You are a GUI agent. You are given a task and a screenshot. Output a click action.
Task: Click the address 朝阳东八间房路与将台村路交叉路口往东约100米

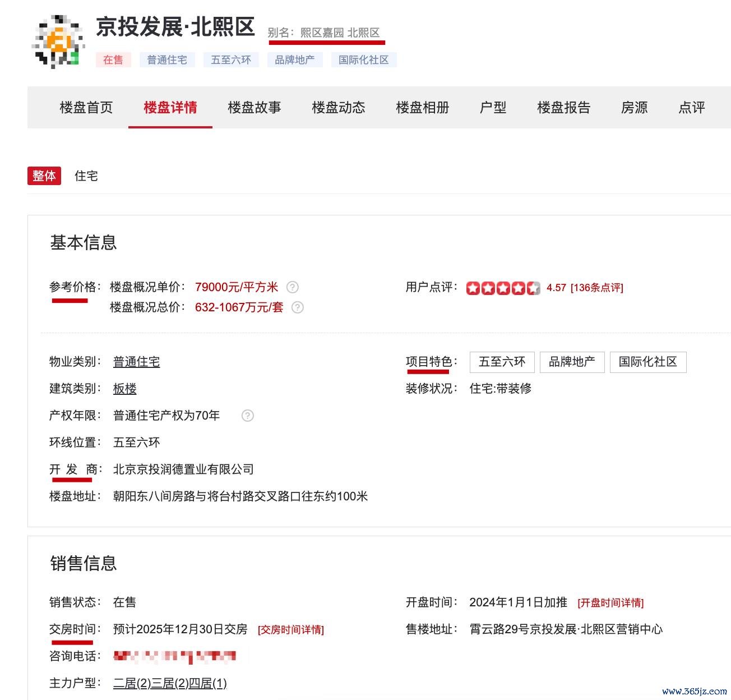[240, 496]
